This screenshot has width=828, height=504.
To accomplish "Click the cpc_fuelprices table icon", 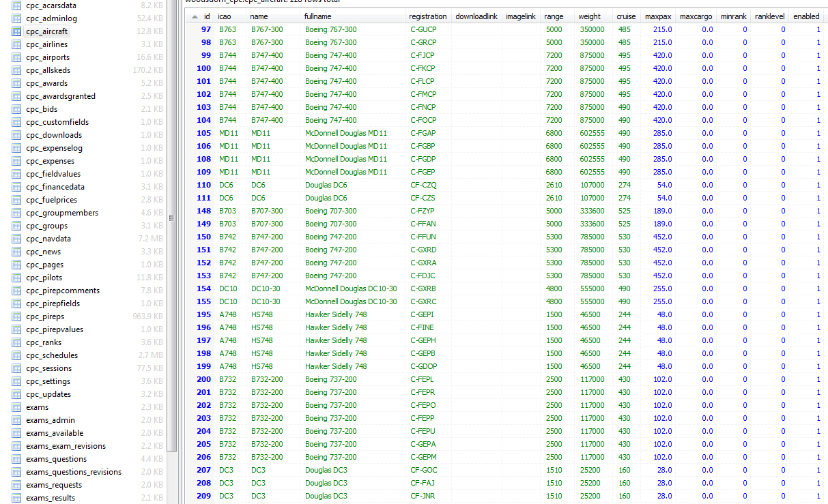I will point(17,200).
